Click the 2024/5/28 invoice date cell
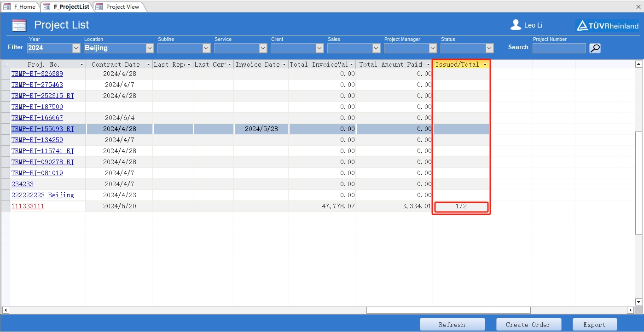644x332 pixels. tap(261, 129)
